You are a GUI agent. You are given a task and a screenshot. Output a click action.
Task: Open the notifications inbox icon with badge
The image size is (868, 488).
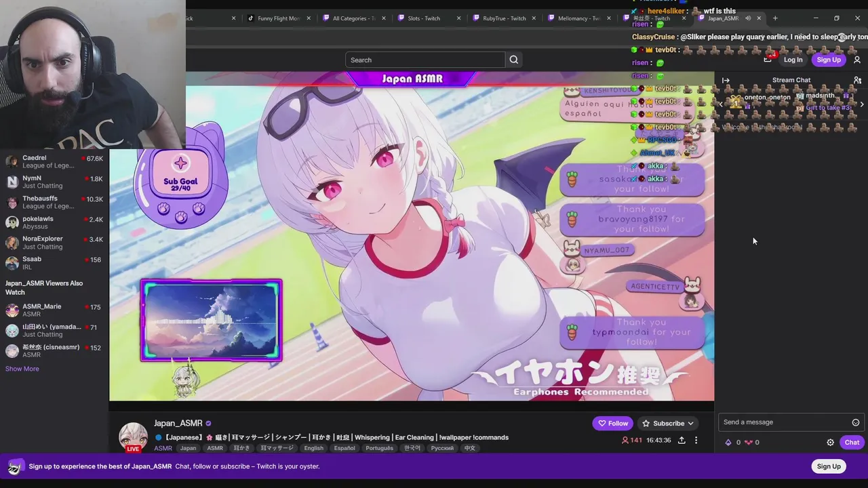click(x=768, y=59)
